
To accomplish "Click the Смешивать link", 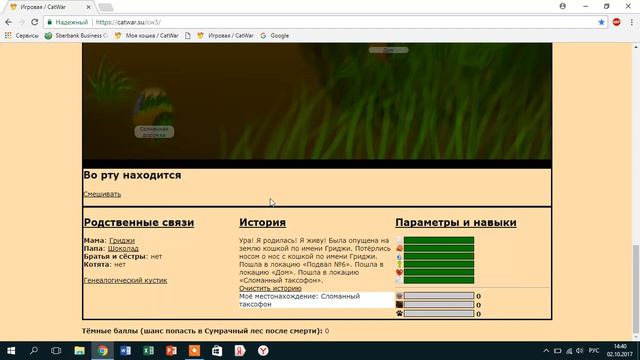I will pyautogui.click(x=102, y=194).
